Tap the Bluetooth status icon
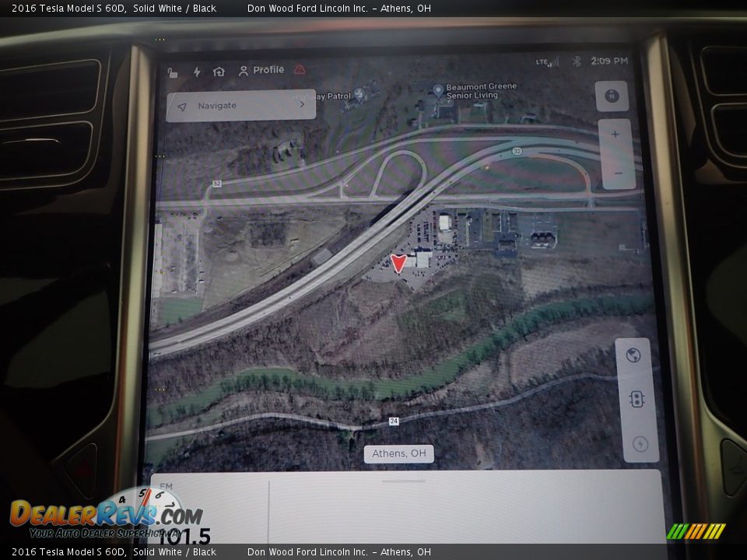 tap(577, 61)
